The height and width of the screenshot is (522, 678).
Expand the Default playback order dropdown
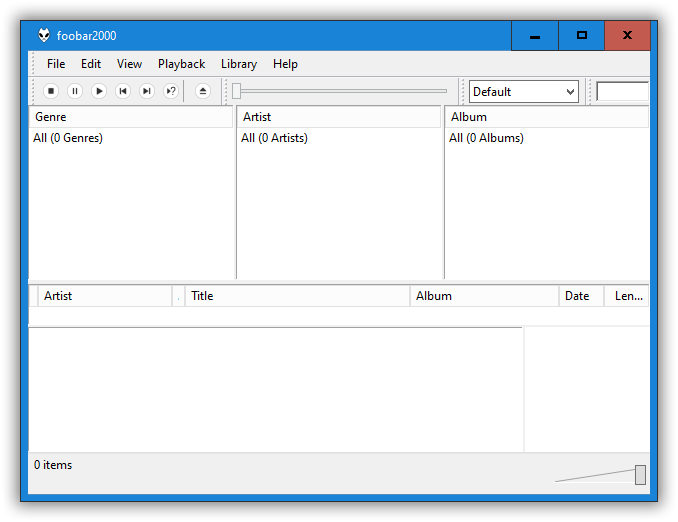pos(524,92)
